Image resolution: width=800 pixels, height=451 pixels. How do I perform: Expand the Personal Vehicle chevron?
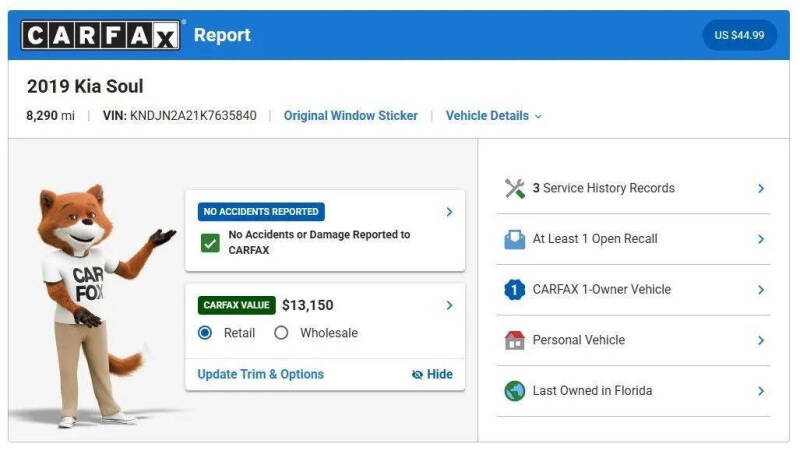(761, 340)
